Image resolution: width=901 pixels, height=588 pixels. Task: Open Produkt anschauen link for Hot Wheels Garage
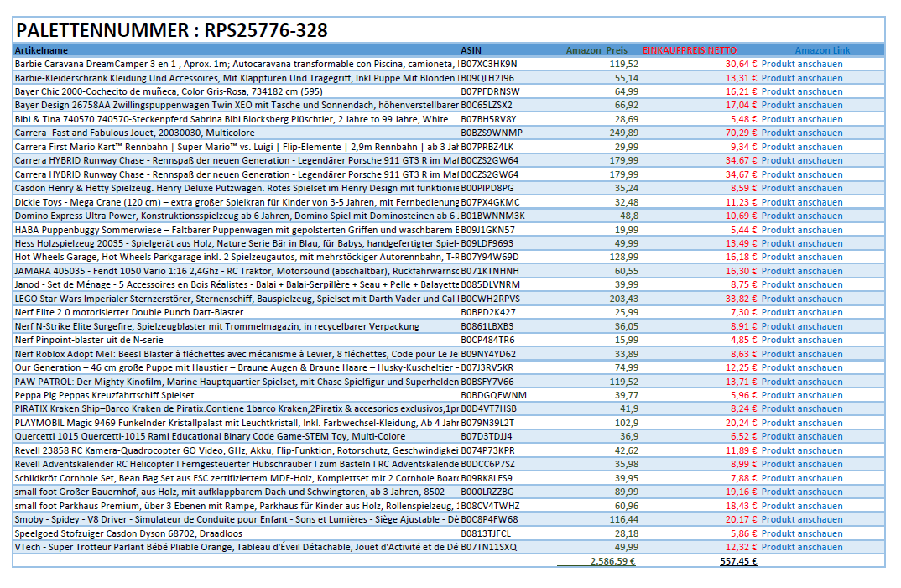pos(801,257)
